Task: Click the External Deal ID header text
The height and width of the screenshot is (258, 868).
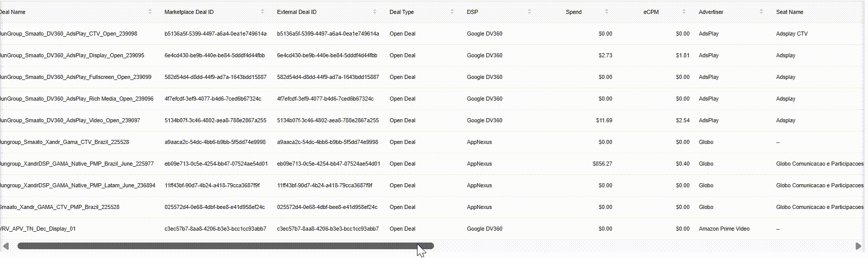Action: [297, 12]
